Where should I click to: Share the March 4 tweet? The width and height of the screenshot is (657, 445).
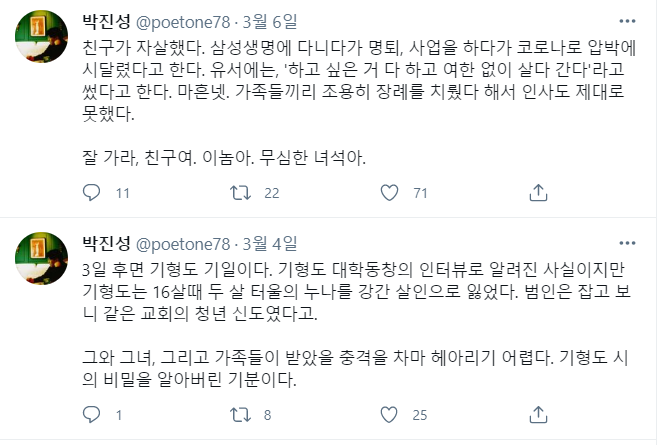coord(538,415)
